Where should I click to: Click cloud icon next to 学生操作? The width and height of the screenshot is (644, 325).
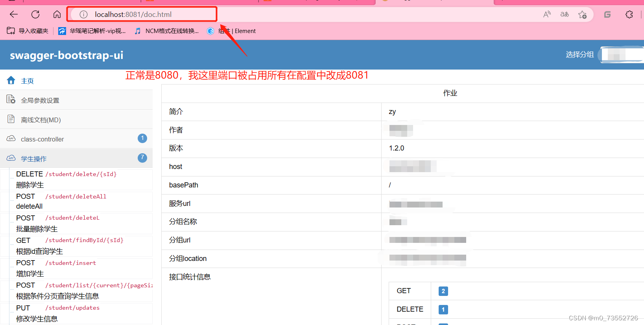point(11,158)
